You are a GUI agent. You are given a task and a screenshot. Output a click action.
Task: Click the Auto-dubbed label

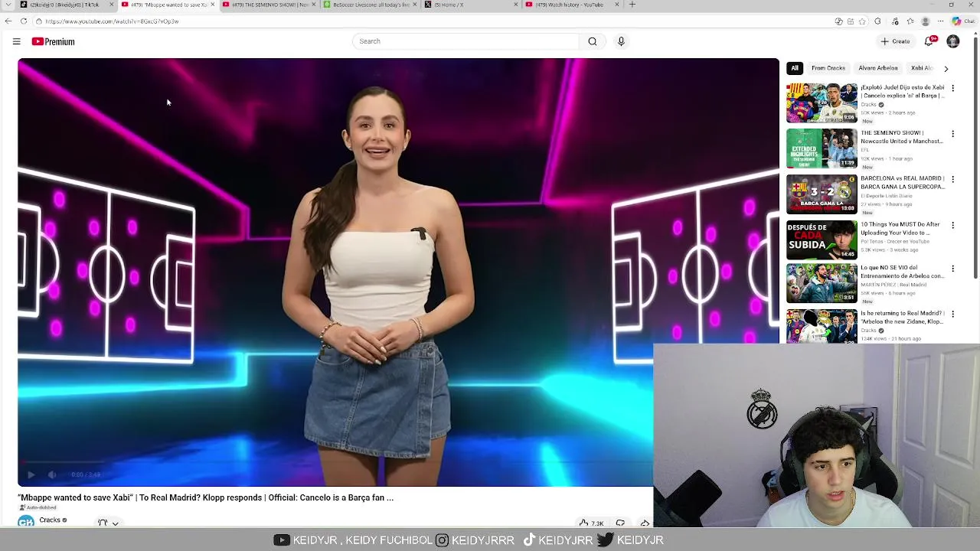pyautogui.click(x=38, y=508)
